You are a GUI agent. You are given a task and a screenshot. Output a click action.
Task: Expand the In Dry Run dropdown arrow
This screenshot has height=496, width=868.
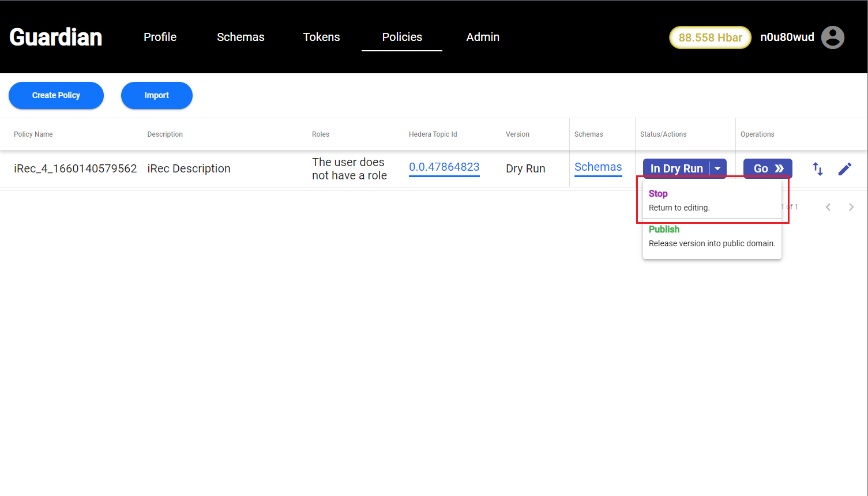[x=717, y=168]
